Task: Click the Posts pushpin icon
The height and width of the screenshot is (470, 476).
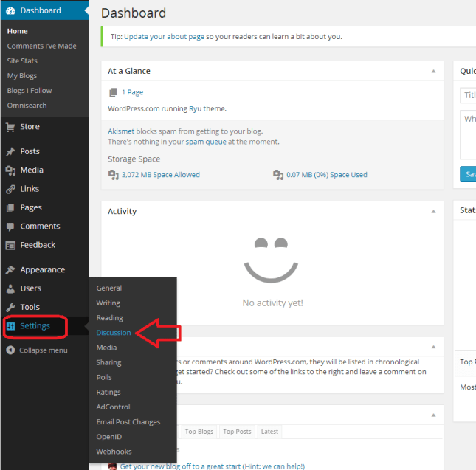Action: click(x=10, y=151)
